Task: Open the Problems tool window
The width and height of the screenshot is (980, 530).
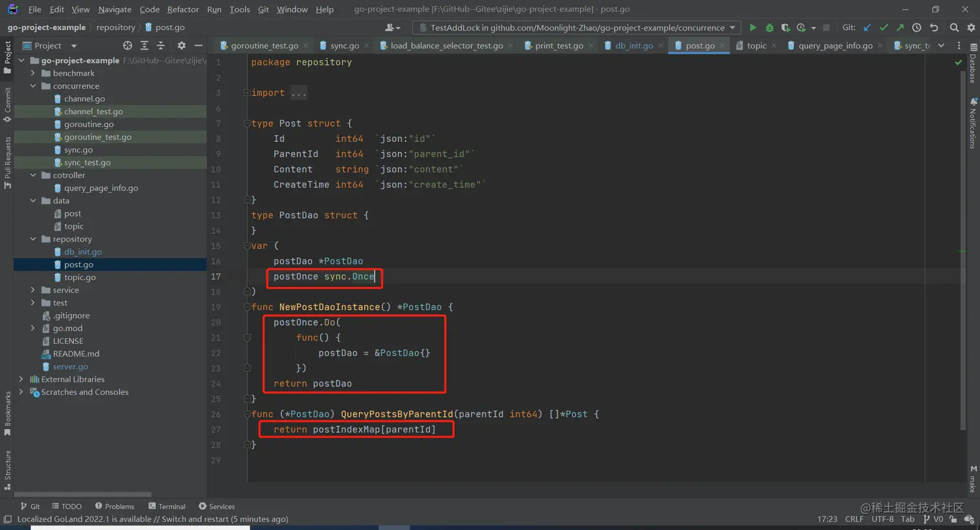Action: [x=114, y=507]
